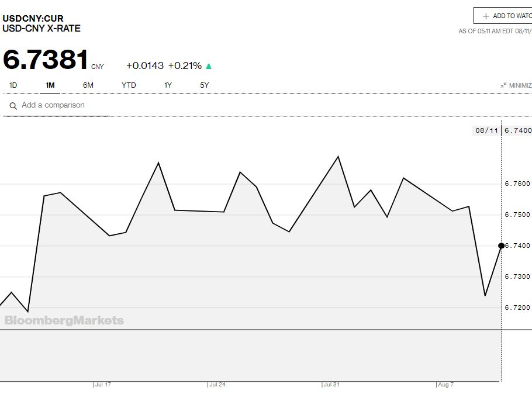Click the Jul 17 axis label
532x394 pixels.
(x=103, y=385)
